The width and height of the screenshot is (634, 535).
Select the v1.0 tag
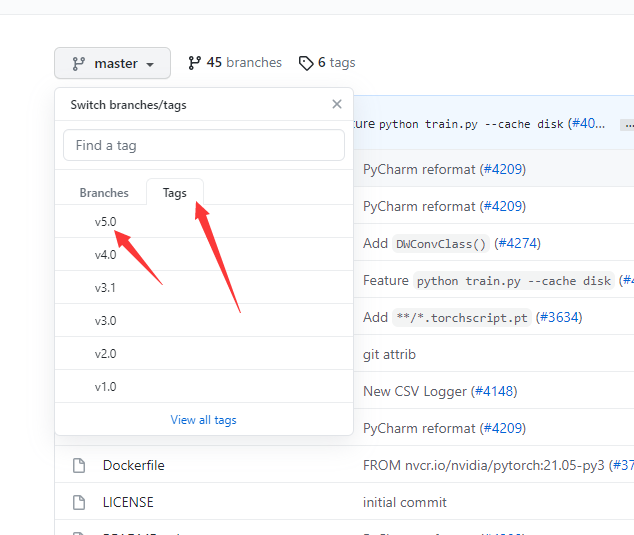click(105, 386)
